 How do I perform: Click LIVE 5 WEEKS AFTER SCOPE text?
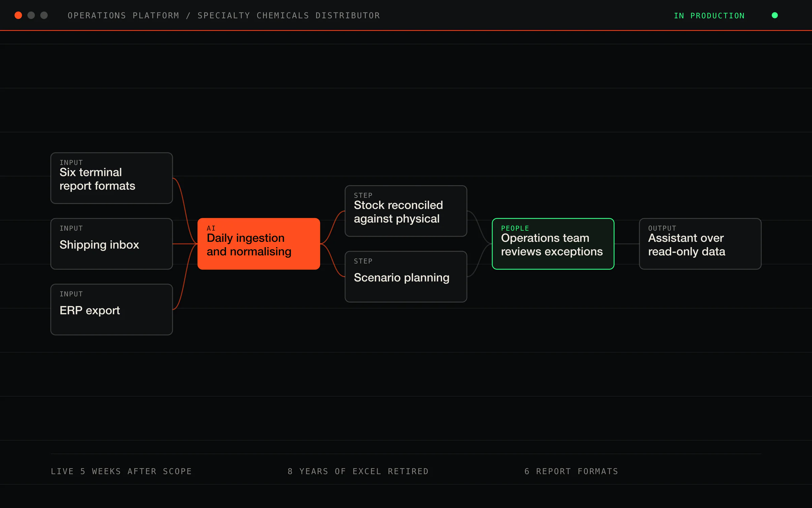[121, 471]
